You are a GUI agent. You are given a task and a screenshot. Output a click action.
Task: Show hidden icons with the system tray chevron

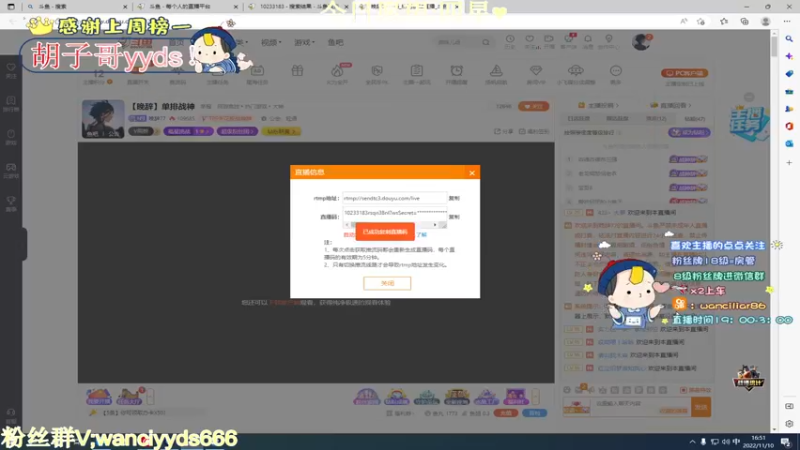tap(692, 441)
